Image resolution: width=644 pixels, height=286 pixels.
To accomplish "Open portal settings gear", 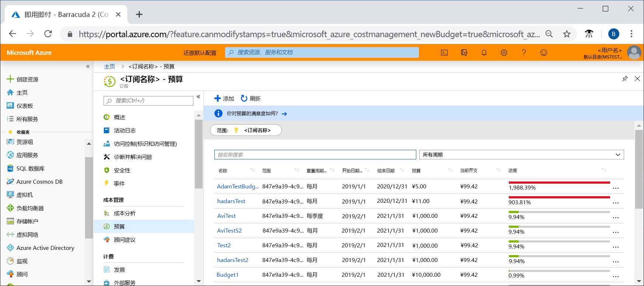I will [x=504, y=53].
